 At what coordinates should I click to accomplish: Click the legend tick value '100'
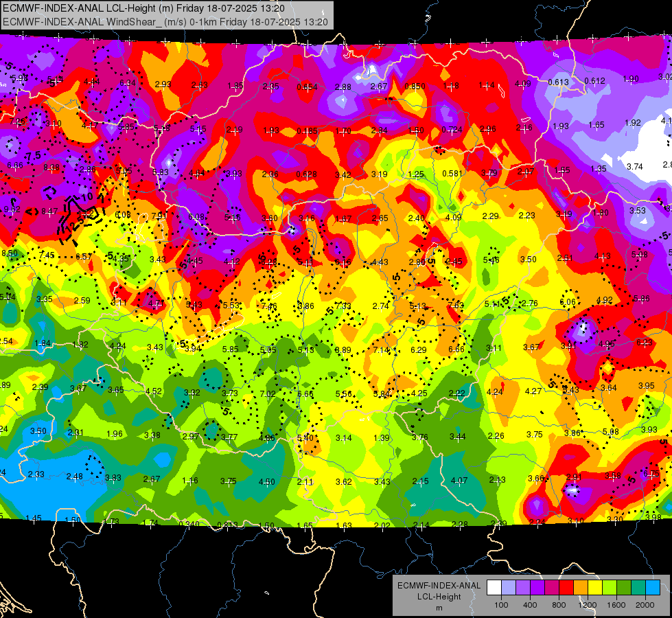click(501, 605)
